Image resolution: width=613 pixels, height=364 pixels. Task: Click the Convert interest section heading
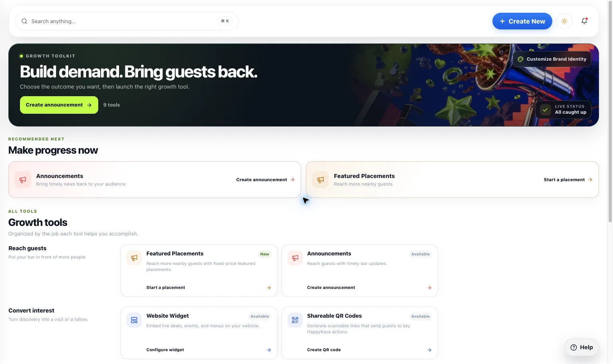pyautogui.click(x=32, y=311)
